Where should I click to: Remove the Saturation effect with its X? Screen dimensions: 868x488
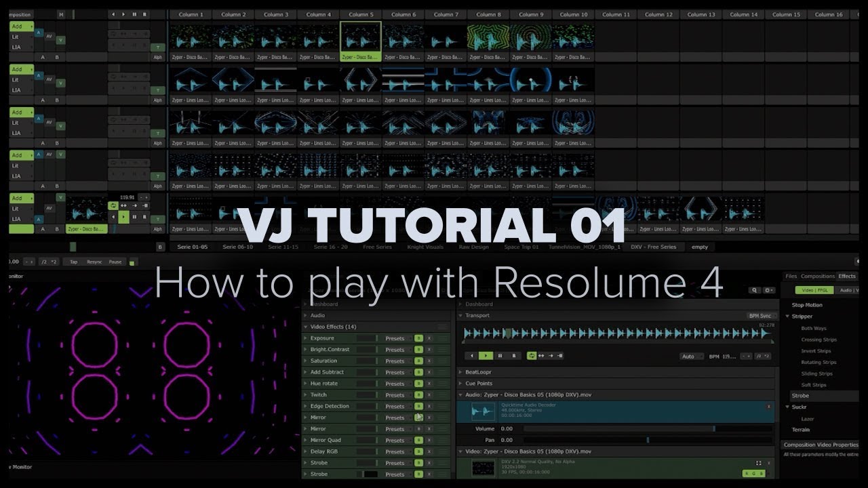429,361
